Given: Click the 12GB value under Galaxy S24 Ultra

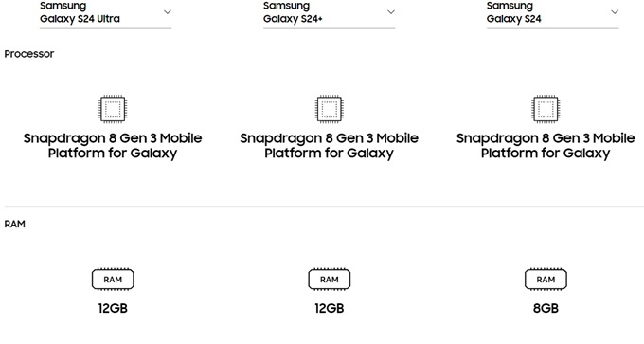Looking at the screenshot, I should (113, 308).
